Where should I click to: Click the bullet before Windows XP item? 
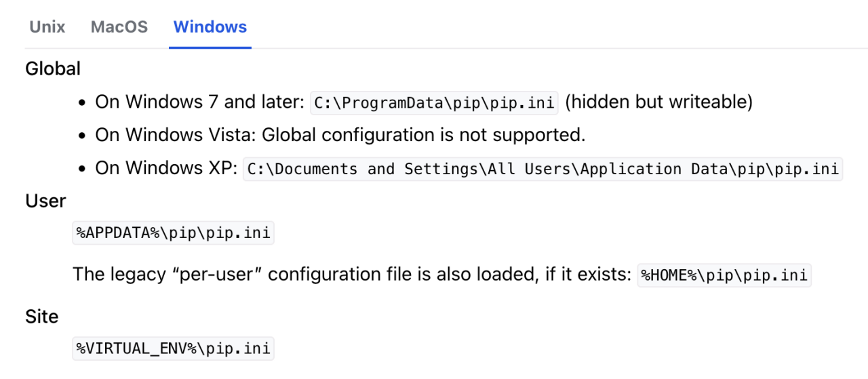coord(82,169)
